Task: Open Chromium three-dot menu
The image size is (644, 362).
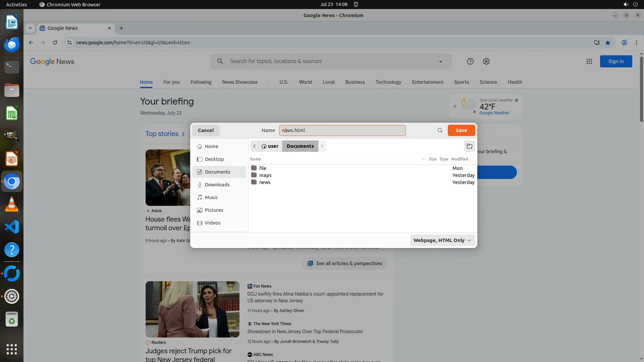Action: [636, 43]
